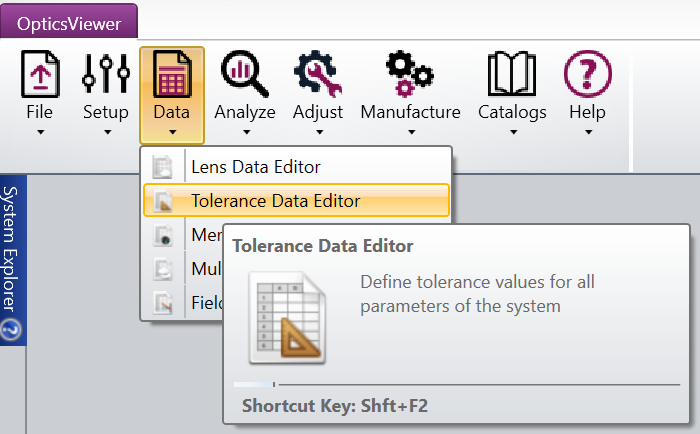Select the partially hidden "Mer" menu entry
Screen dimensions: 700x434
click(205, 235)
